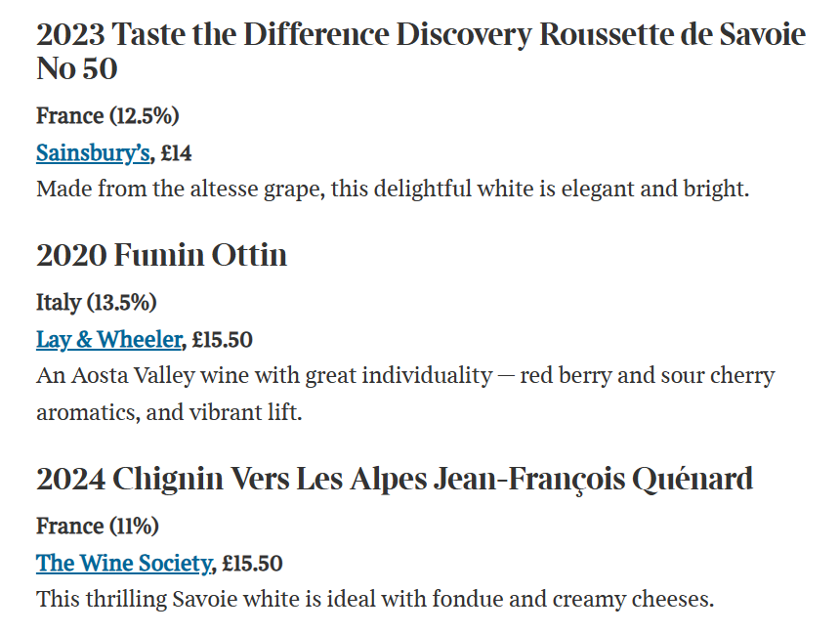Click the altesse grape description sentence
Screen dimensions: 840x633
393,189
